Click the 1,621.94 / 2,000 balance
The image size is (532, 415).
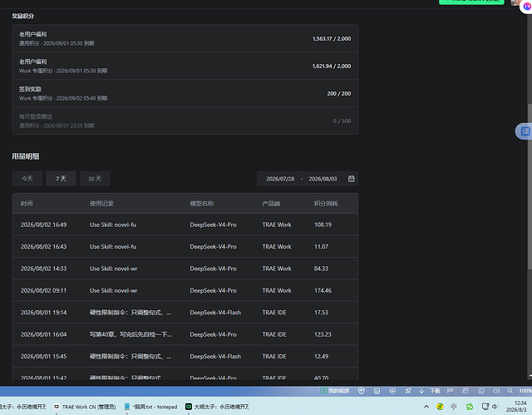332,67
